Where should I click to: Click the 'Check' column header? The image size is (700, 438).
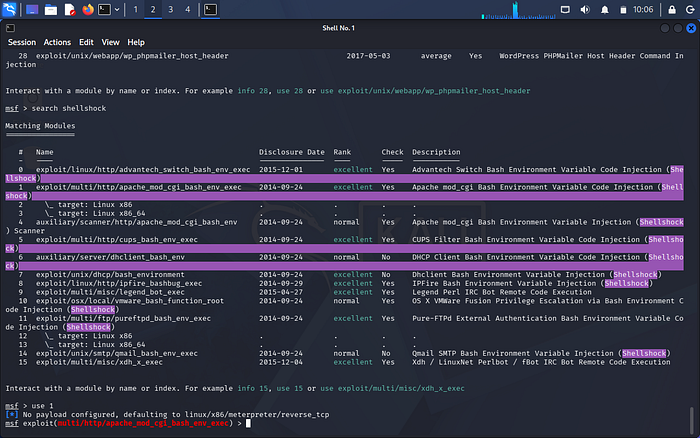coord(392,152)
